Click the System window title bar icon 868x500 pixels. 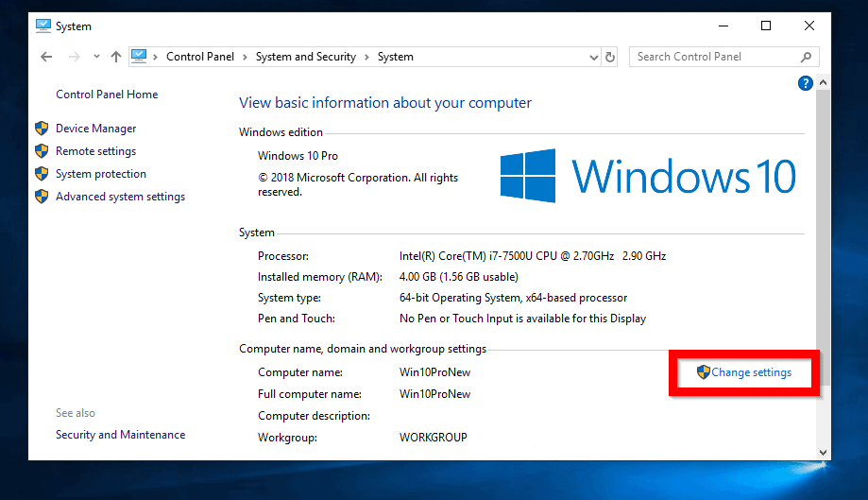point(43,26)
